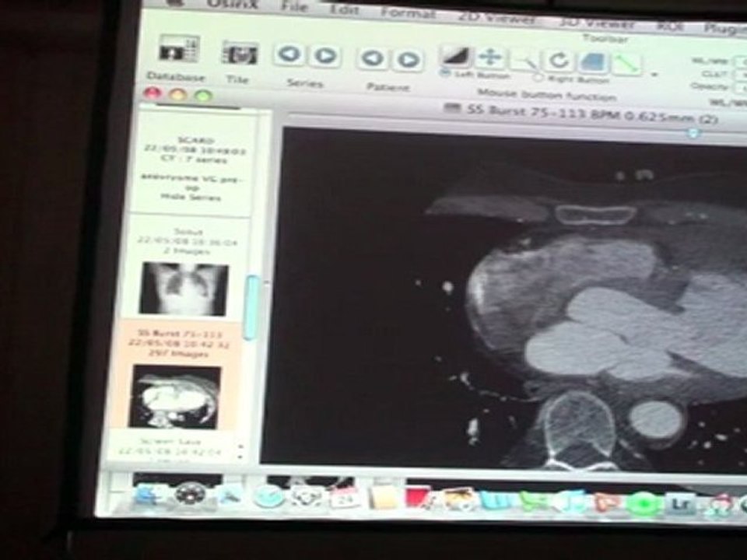The height and width of the screenshot is (560, 747).
Task: Open the yellow notes icon in Dock
Action: 385,498
